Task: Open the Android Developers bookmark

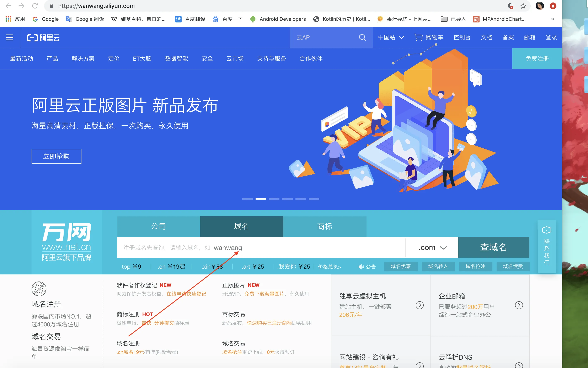Action: pos(278,19)
